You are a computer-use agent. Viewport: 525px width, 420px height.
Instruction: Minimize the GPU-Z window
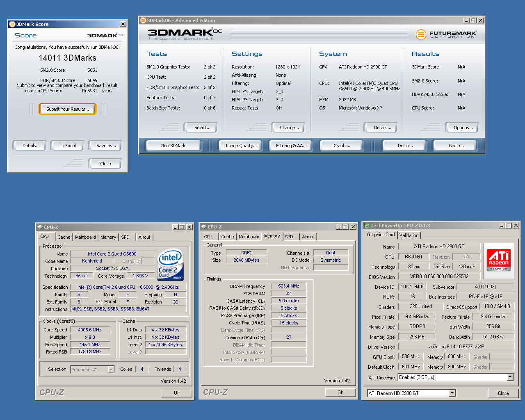click(502, 226)
